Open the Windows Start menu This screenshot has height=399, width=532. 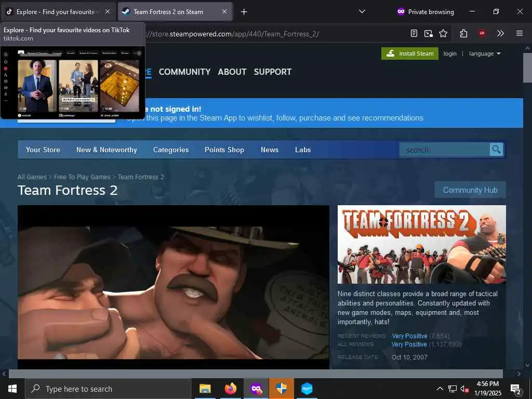(12, 389)
